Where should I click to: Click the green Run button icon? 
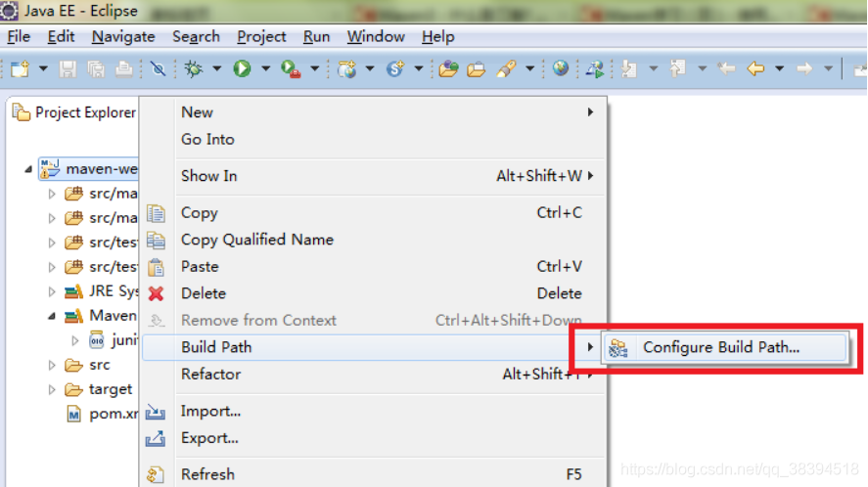click(x=242, y=68)
